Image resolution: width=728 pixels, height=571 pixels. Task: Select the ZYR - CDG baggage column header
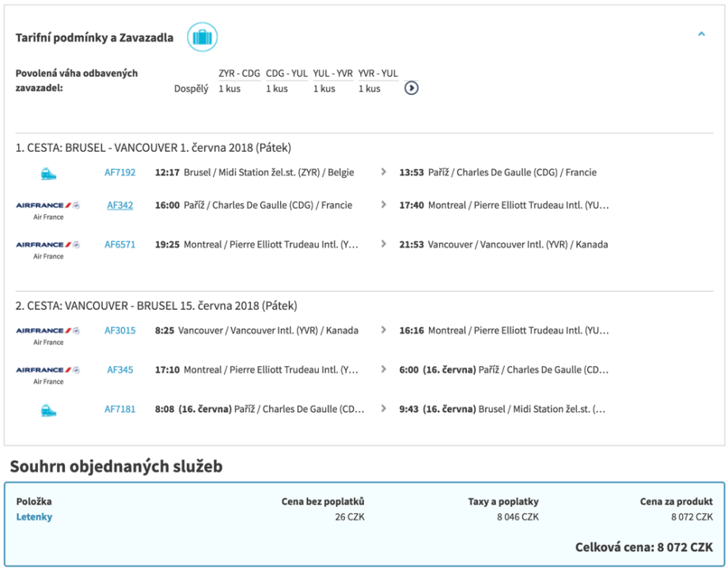[239, 74]
